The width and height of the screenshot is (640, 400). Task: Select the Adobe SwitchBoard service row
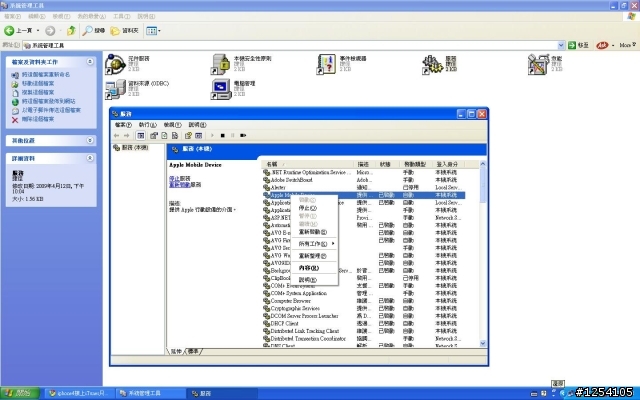point(363,180)
